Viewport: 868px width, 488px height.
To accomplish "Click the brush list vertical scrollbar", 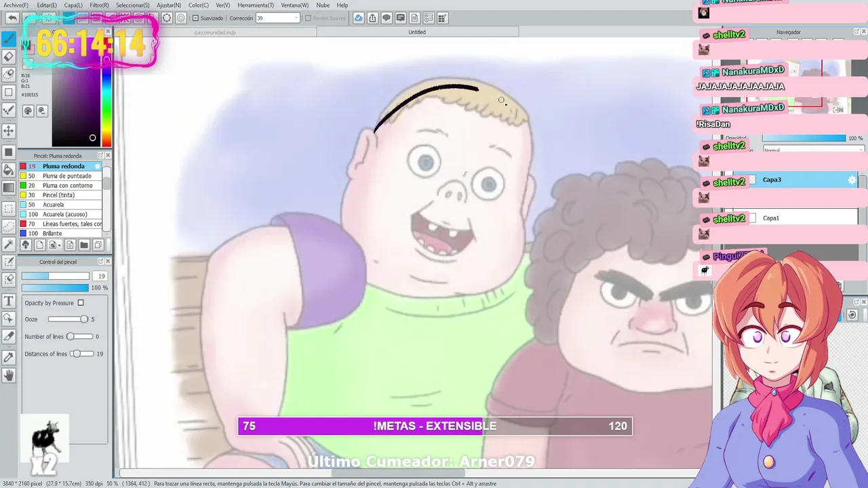I will 105,200.
